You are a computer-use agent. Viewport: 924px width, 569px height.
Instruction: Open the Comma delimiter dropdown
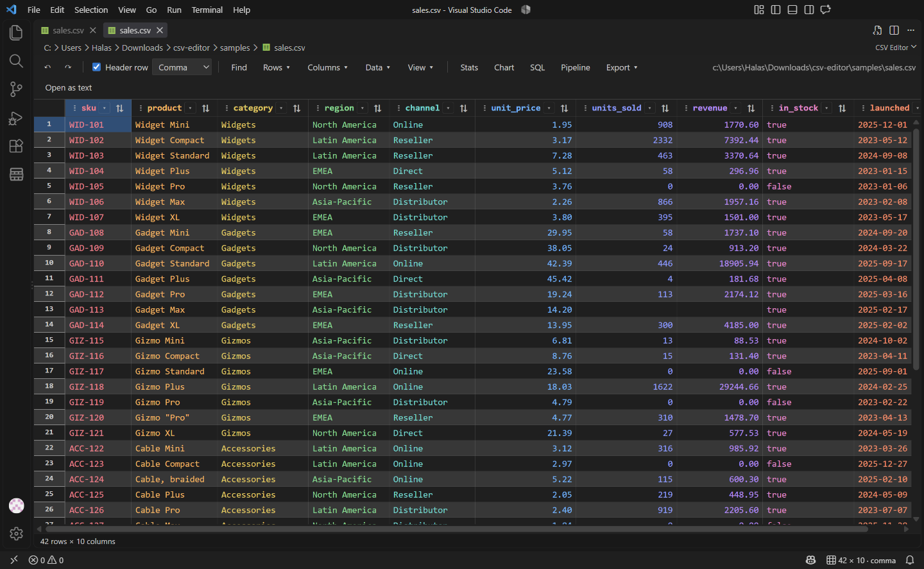182,67
